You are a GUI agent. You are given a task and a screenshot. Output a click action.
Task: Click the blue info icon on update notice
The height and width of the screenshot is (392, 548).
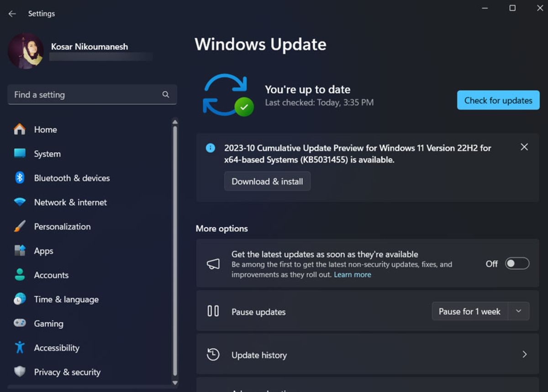point(210,148)
